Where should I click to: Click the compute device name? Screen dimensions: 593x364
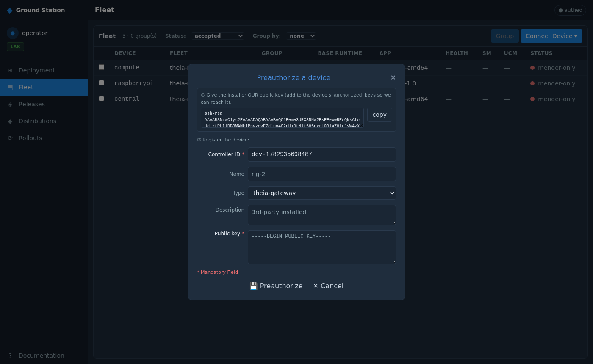tap(127, 68)
